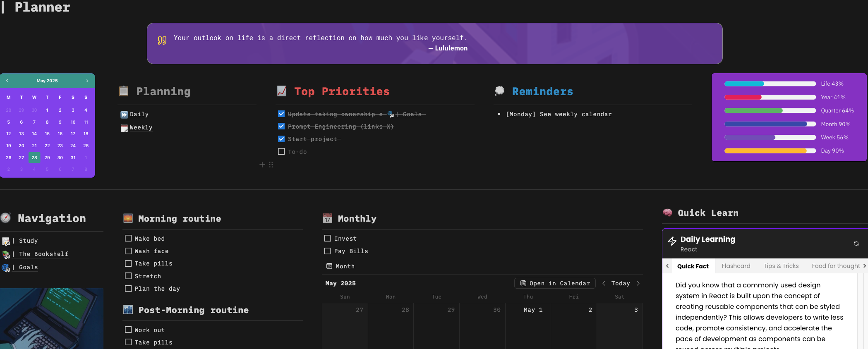Click the Daily Learning lightning bolt icon
The image size is (868, 349).
click(672, 241)
